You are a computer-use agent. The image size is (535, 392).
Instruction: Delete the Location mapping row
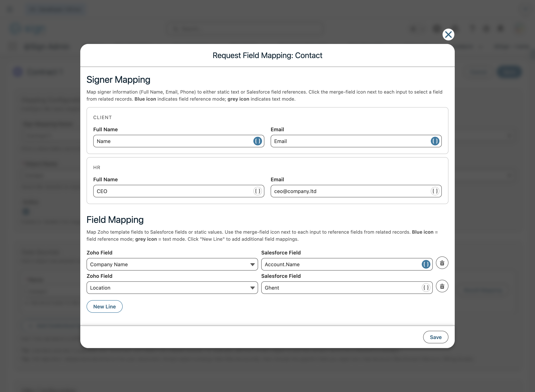click(442, 286)
